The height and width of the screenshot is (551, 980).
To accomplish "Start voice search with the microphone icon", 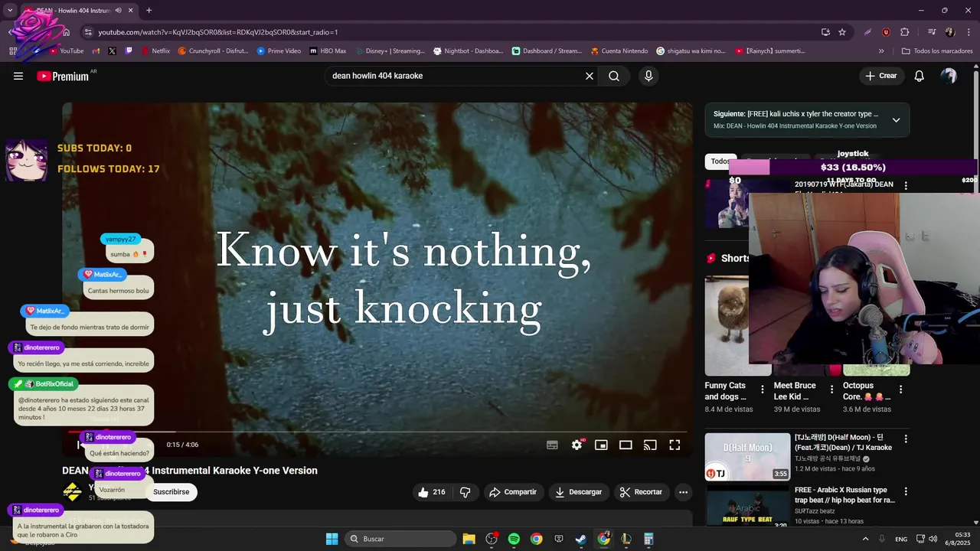I will pyautogui.click(x=648, y=76).
